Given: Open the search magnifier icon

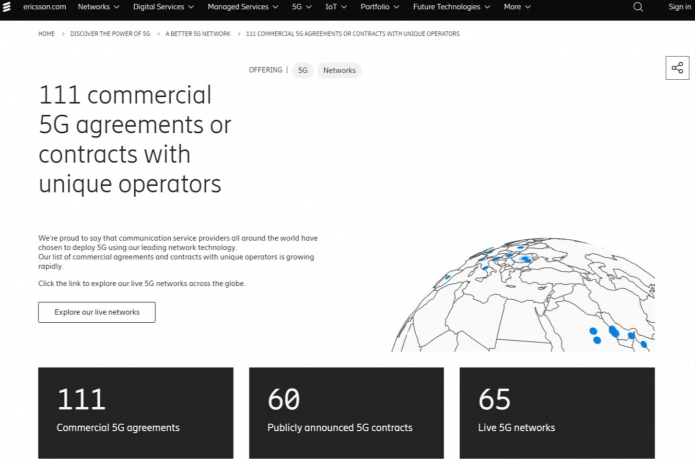Looking at the screenshot, I should click(638, 7).
